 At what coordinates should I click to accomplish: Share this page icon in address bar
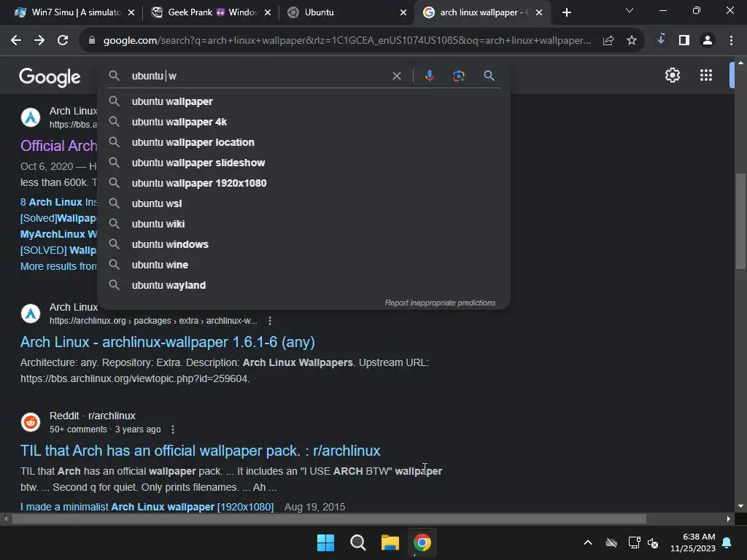coord(608,41)
